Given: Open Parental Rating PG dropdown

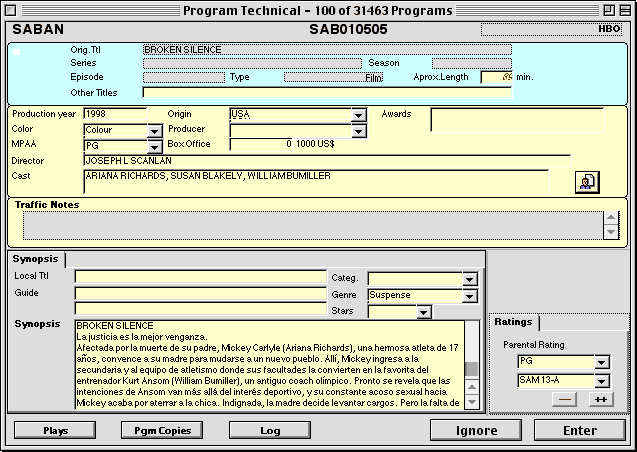Looking at the screenshot, I should coord(602,362).
